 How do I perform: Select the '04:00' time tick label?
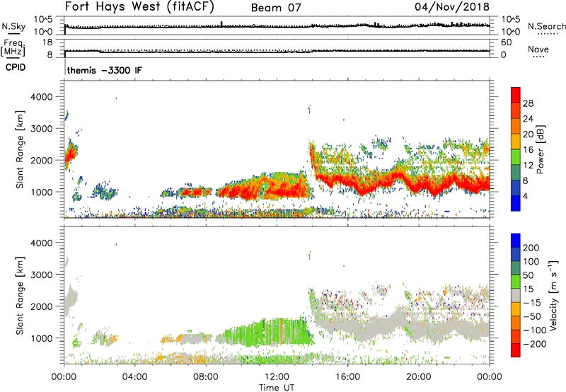tap(134, 377)
